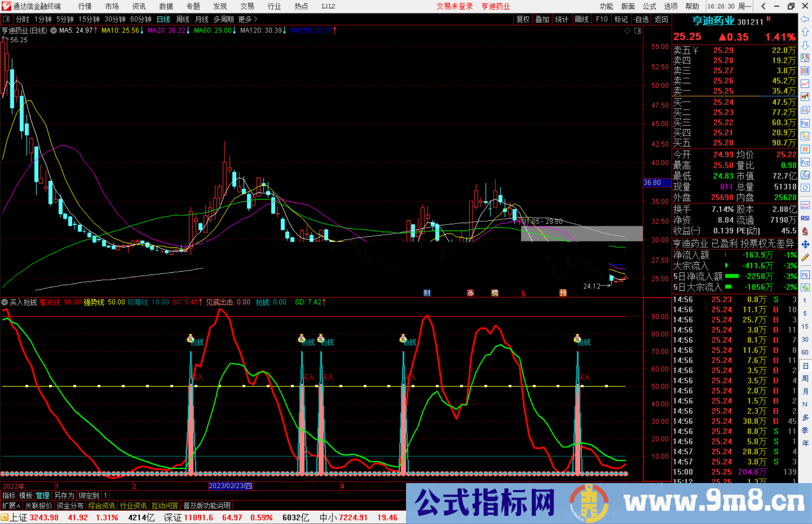Click the RSI indicator icon
The height and width of the screenshot is (524, 812).
805,218
